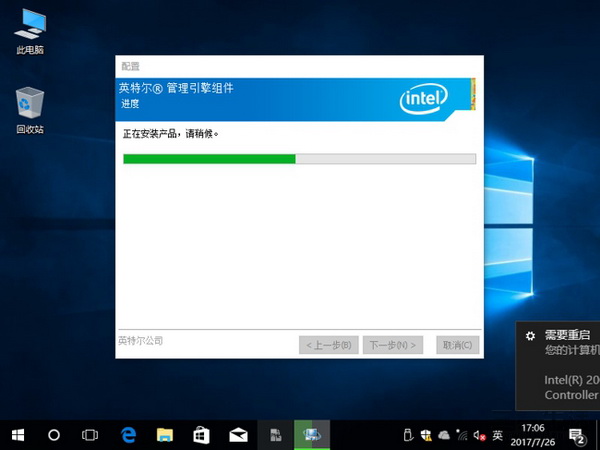Click the 上一步(B) back button
Image resolution: width=600 pixels, height=450 pixels.
pyautogui.click(x=329, y=345)
